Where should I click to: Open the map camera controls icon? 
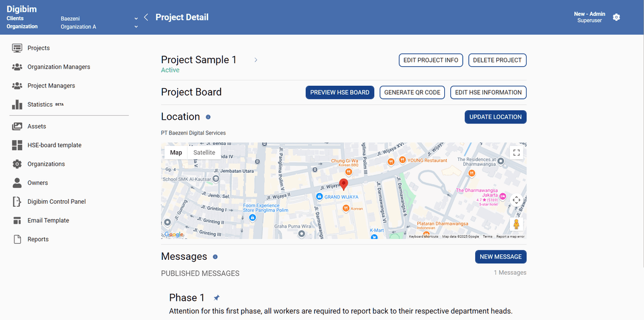click(516, 200)
